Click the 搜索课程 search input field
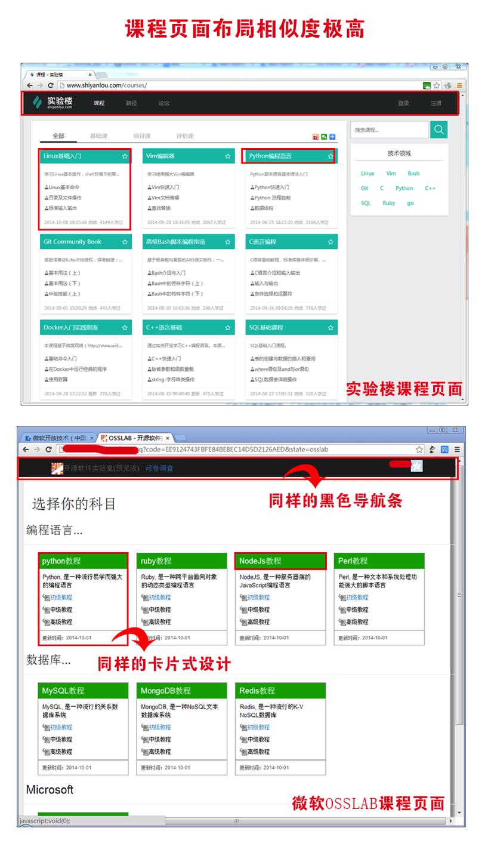The width and height of the screenshot is (488, 868). pos(389,130)
